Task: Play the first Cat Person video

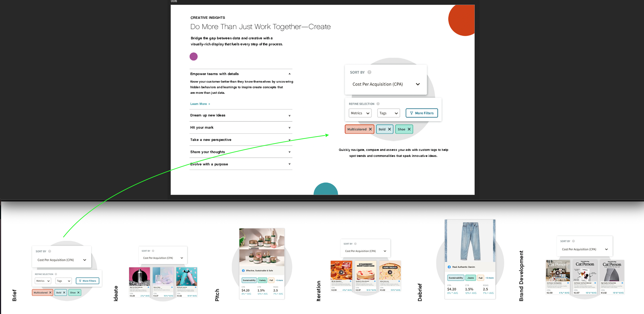Action: (557, 273)
